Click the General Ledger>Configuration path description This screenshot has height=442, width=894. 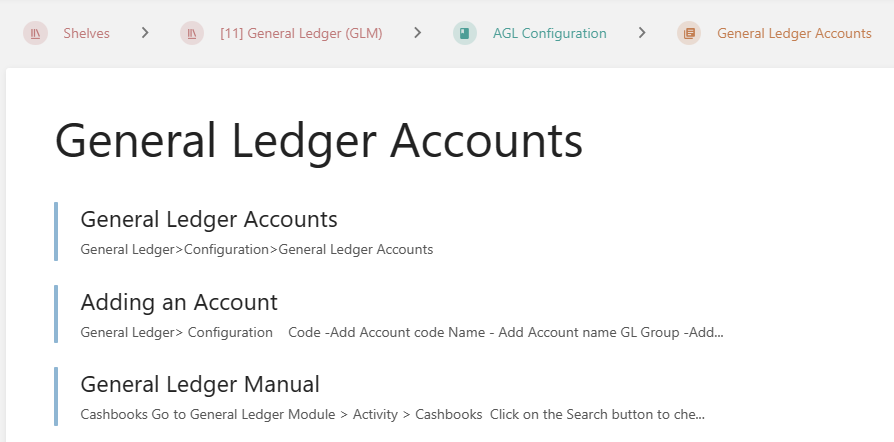(256, 250)
